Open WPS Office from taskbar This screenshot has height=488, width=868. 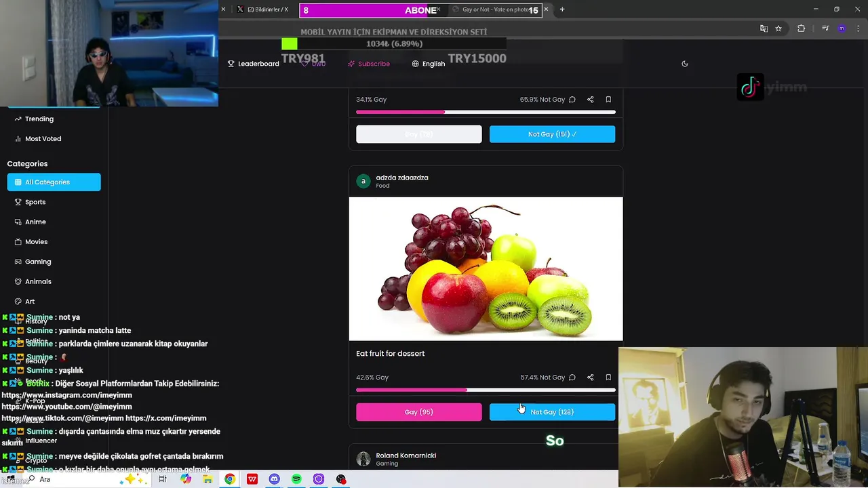pos(252,479)
